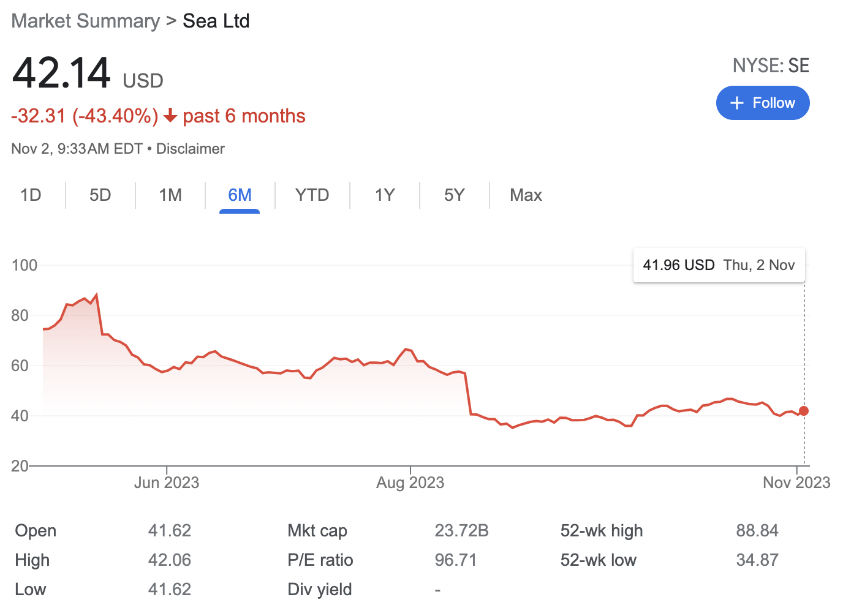Click the red down arrow icon
This screenshot has width=843, height=616.
point(170,115)
